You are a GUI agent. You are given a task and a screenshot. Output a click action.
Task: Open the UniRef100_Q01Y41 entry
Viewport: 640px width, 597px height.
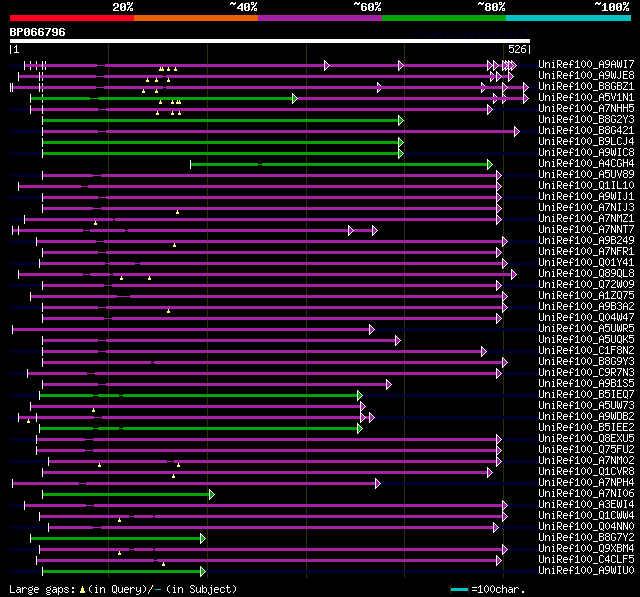click(x=586, y=262)
